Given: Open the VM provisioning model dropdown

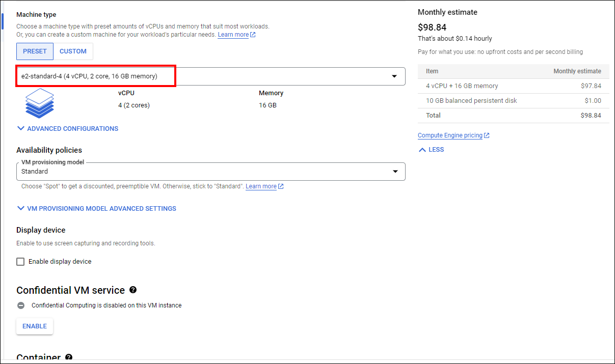Looking at the screenshot, I should 210,172.
